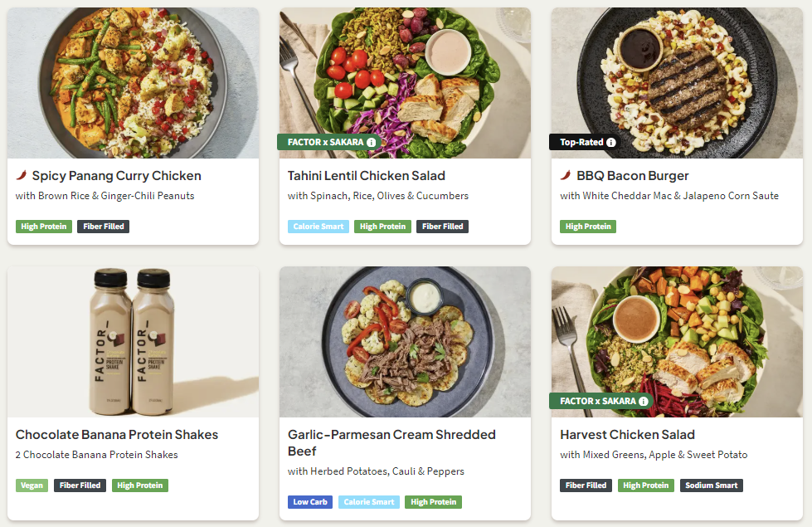Screen dimensions: 812x527
Task: Open the Tahini Lentil Chicken Salad title
Action: pyautogui.click(x=367, y=176)
